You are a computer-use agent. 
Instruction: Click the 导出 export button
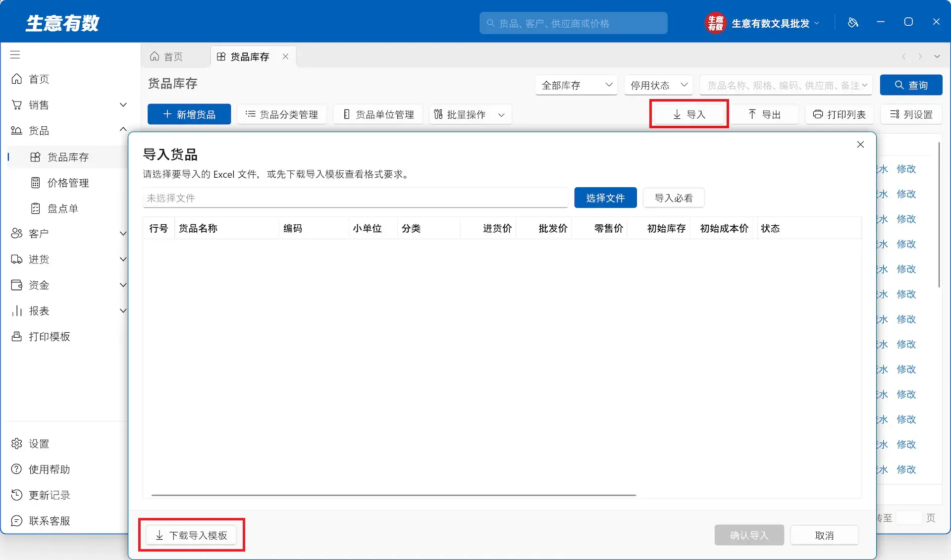(764, 114)
